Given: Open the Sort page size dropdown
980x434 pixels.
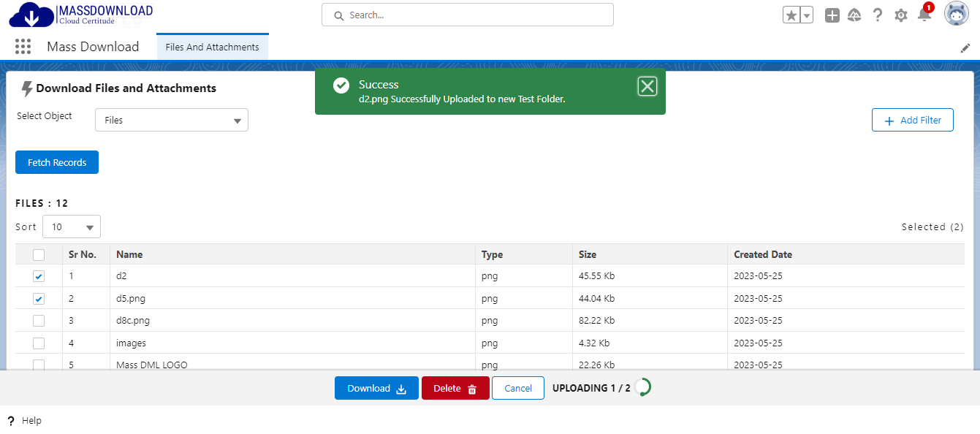Looking at the screenshot, I should [x=72, y=227].
